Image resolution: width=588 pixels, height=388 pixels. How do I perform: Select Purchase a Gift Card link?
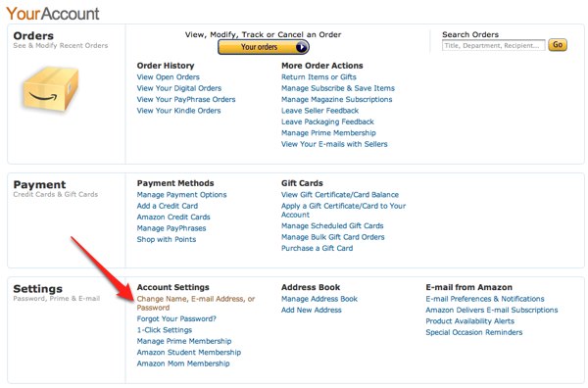coord(317,248)
